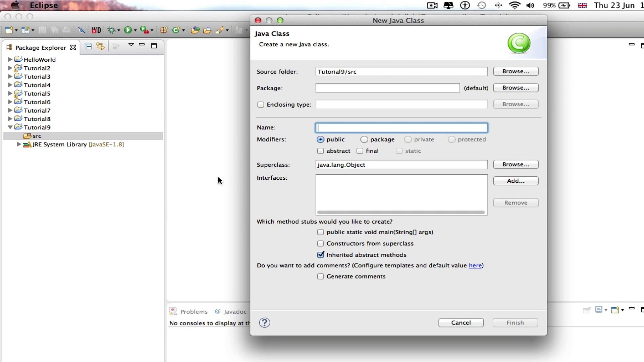Open the Javadoc tab
Viewport: 644px width, 362px height.
coord(235,312)
